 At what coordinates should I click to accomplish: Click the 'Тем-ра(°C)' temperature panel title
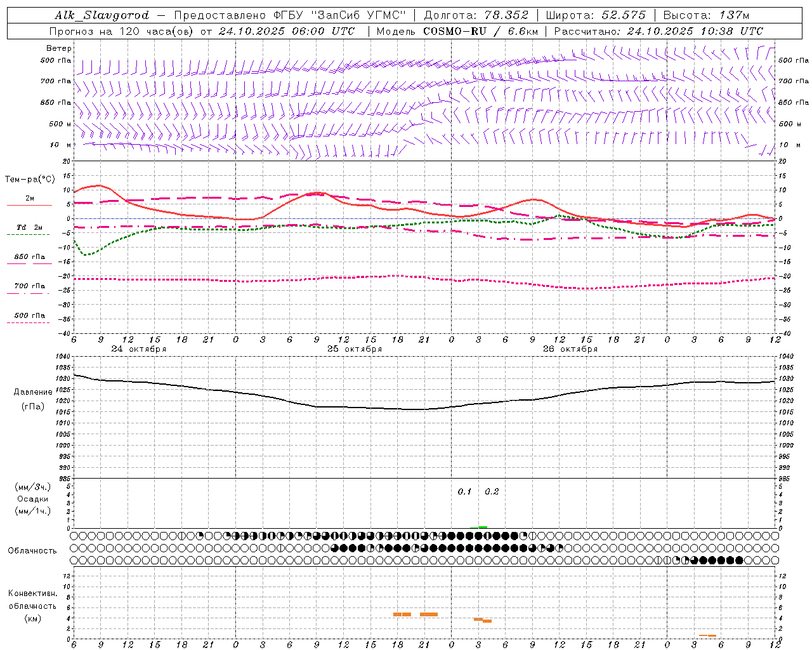click(30, 180)
